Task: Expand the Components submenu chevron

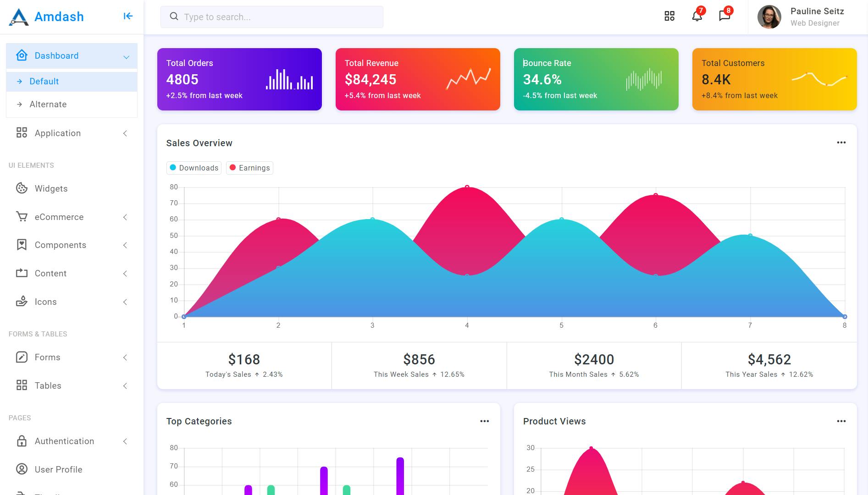Action: pyautogui.click(x=125, y=245)
